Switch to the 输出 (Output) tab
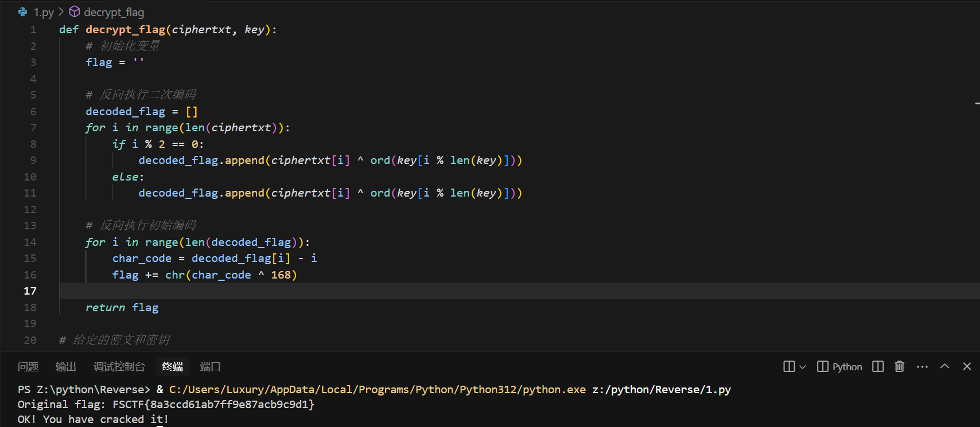980x427 pixels. [x=66, y=367]
